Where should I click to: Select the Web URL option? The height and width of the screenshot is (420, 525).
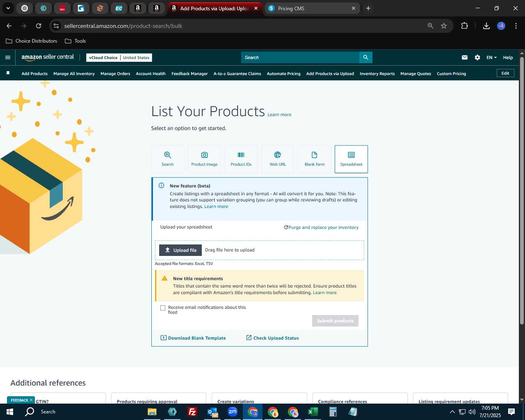[278, 159]
